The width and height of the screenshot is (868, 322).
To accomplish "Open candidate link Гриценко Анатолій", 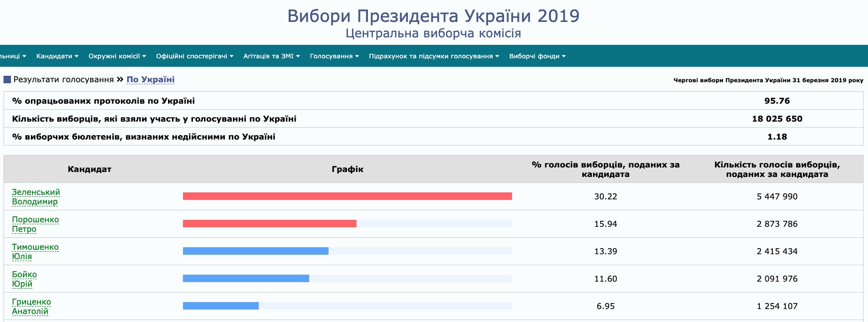I will click(x=31, y=307).
